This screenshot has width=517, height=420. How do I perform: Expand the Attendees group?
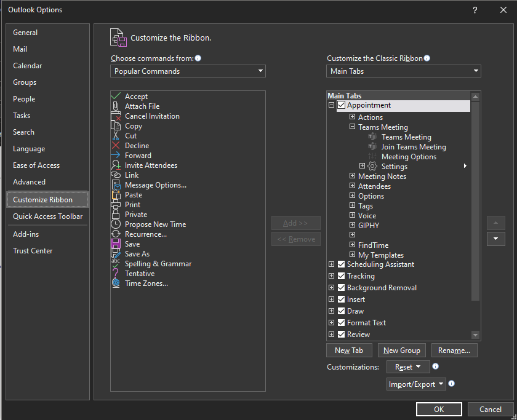pos(353,186)
